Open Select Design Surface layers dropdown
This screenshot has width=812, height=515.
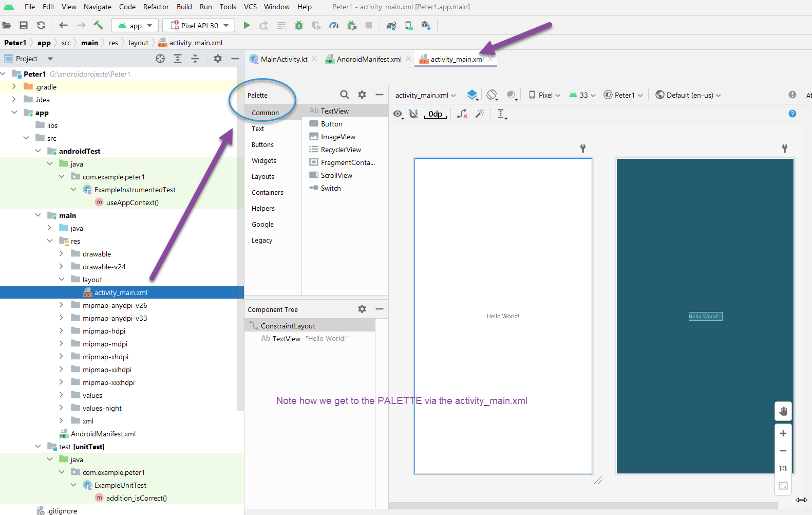click(x=473, y=95)
